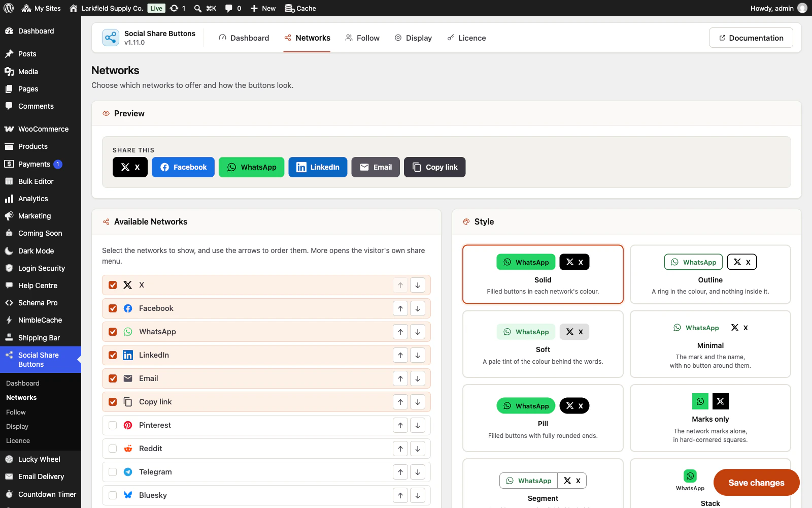This screenshot has width=812, height=508.
Task: Enable the Reddit network checkbox
Action: [113, 449]
